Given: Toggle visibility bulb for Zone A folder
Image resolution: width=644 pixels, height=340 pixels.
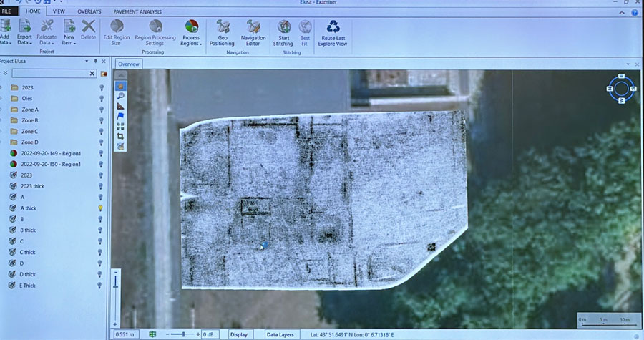Looking at the screenshot, I should pyautogui.click(x=102, y=110).
